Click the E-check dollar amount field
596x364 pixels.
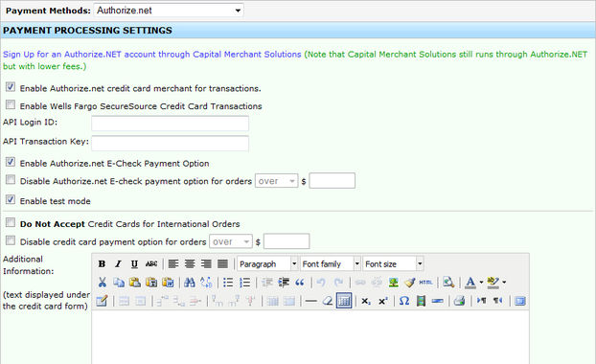click(x=332, y=180)
